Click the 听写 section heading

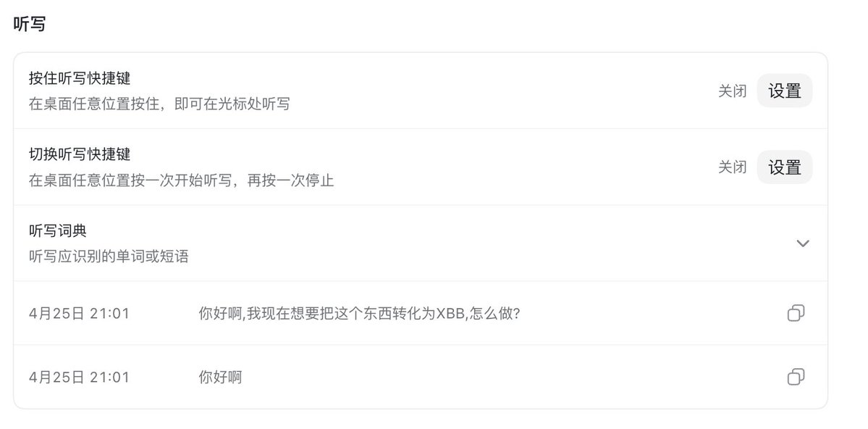[x=30, y=24]
